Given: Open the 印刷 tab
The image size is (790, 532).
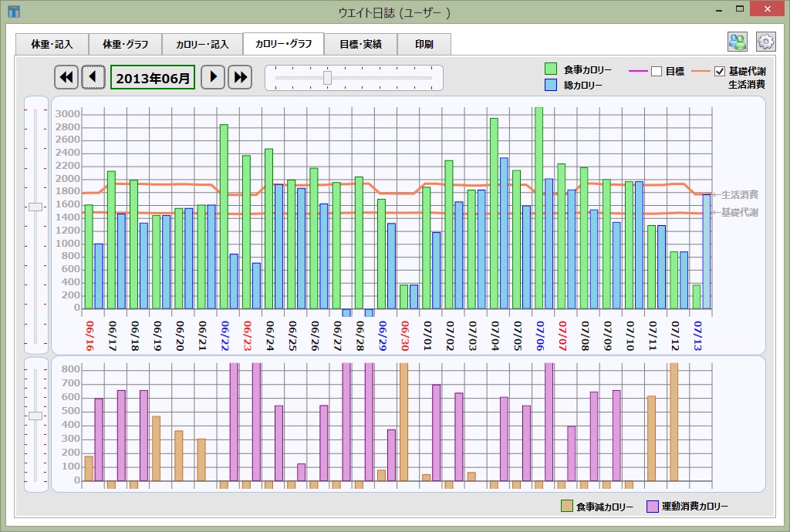Looking at the screenshot, I should pos(424,44).
